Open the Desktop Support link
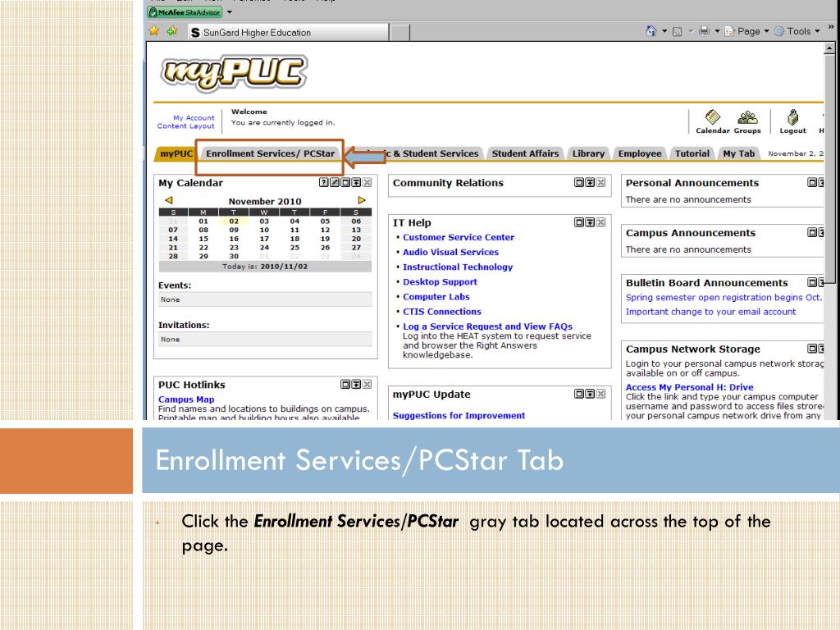The image size is (840, 630). pos(440,282)
